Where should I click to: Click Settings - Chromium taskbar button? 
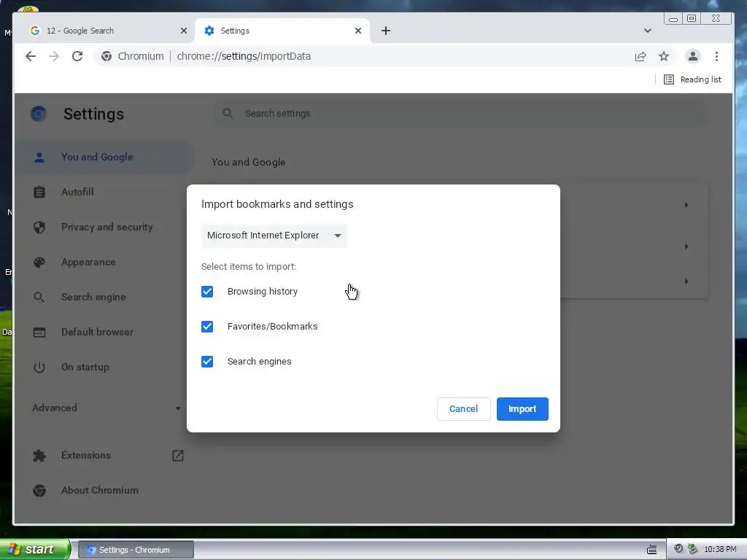click(x=136, y=550)
